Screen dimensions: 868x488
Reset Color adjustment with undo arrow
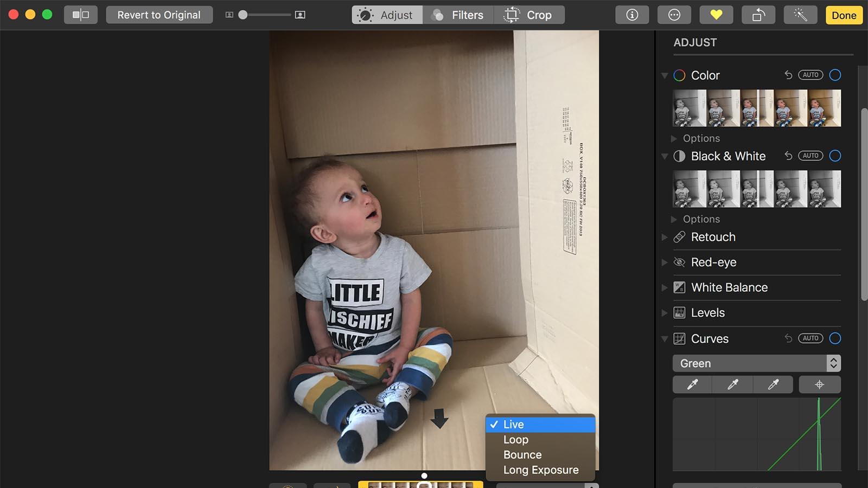click(x=788, y=75)
